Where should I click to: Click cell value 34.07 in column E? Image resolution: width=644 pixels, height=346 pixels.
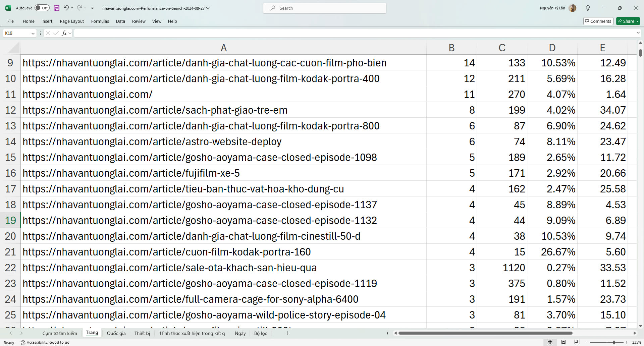tap(602, 110)
